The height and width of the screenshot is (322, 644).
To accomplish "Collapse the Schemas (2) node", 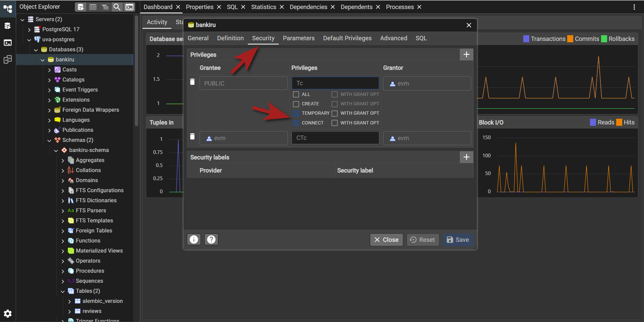I will [49, 140].
